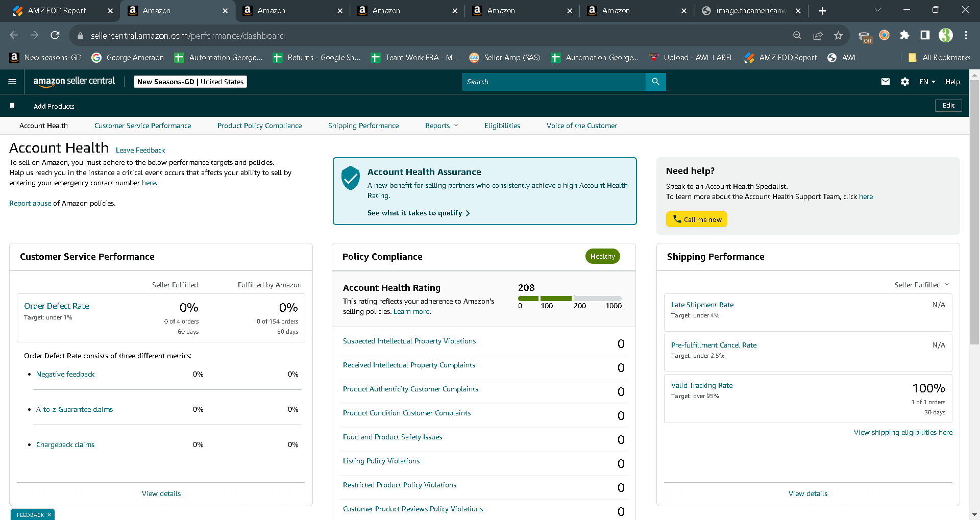Screen dimensions: 980x520
Task: Open the Customer Service Performance tab
Action: coord(143,126)
